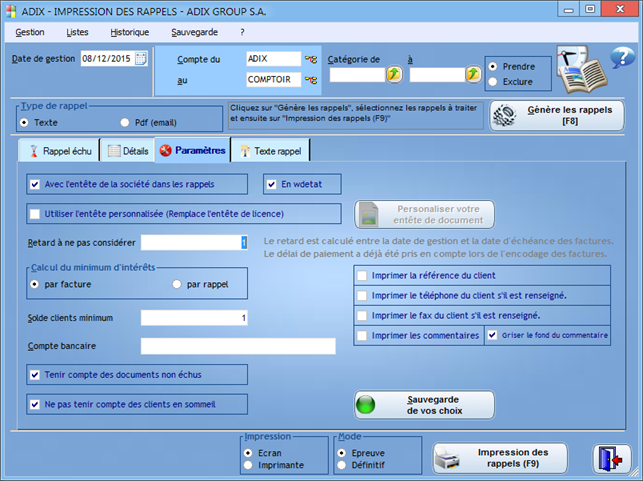Viewport: 643px width, 481px height.
Task: Open the ? help menu
Action: coord(242,32)
